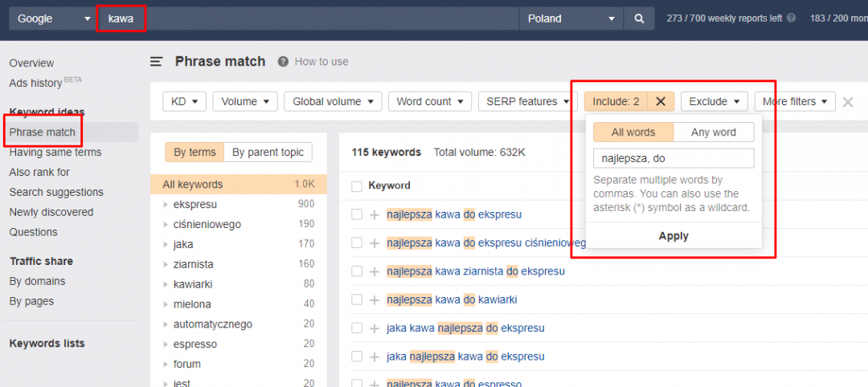
Task: Switch to the By parent topic tab
Action: click(268, 152)
